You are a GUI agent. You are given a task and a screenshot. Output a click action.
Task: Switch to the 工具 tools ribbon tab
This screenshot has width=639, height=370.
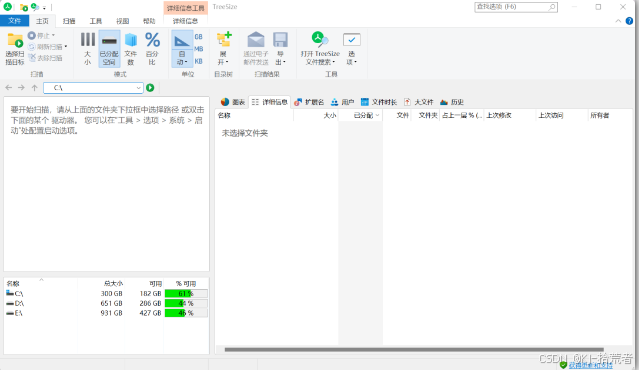(96, 21)
